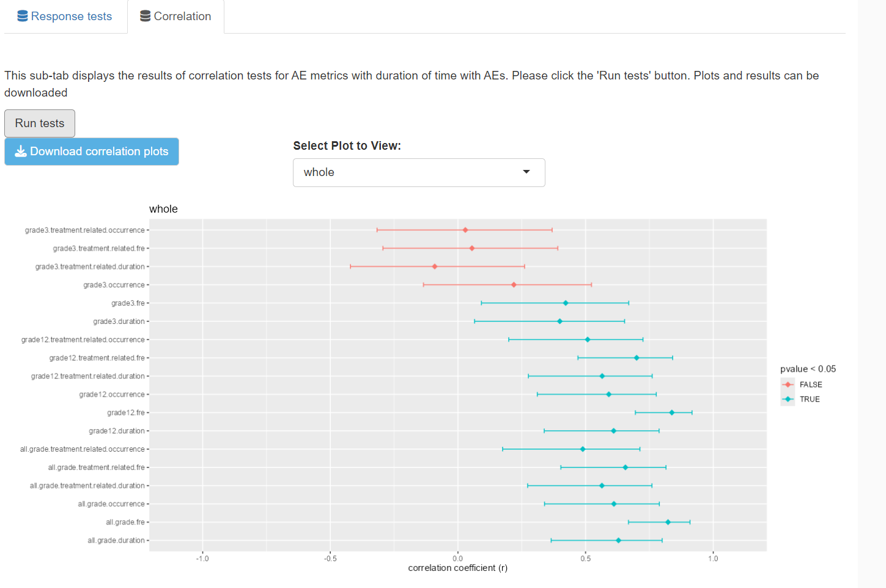886x588 pixels.
Task: Click the download icon on the blue button
Action: [x=21, y=151]
